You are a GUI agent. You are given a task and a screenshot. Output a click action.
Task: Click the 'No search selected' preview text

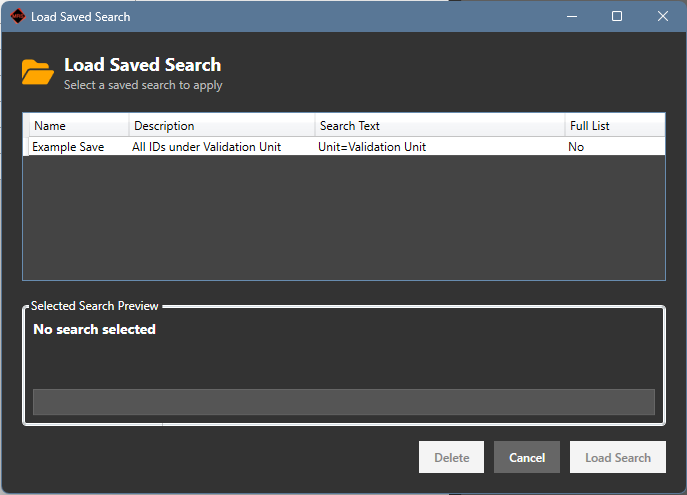point(95,329)
